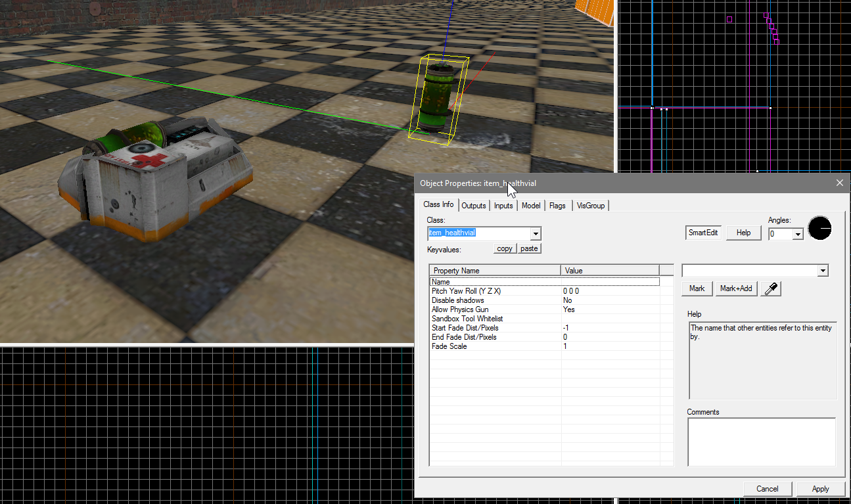Image resolution: width=851 pixels, height=504 pixels.
Task: Open the VisGroup tab
Action: [590, 205]
